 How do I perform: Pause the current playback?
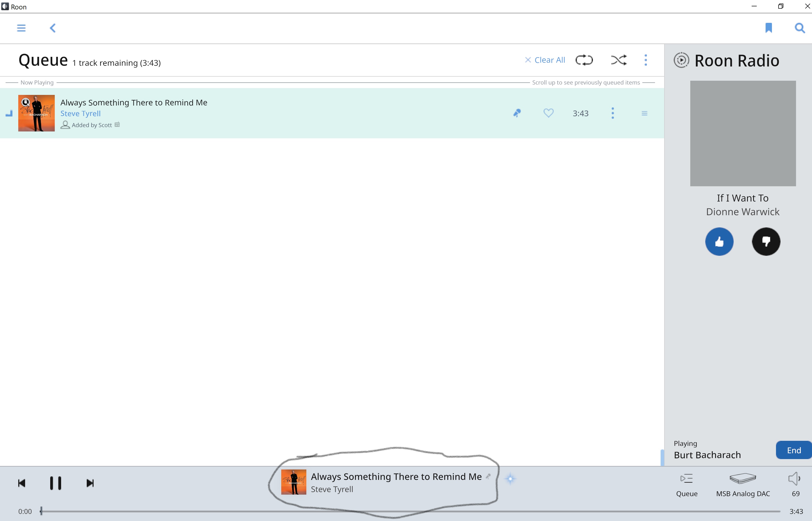click(56, 483)
